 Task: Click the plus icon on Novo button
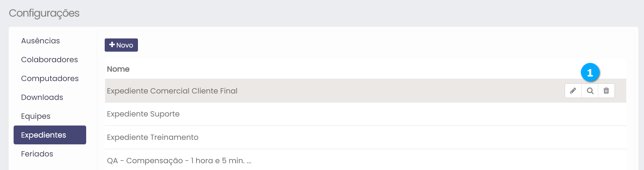coord(112,45)
